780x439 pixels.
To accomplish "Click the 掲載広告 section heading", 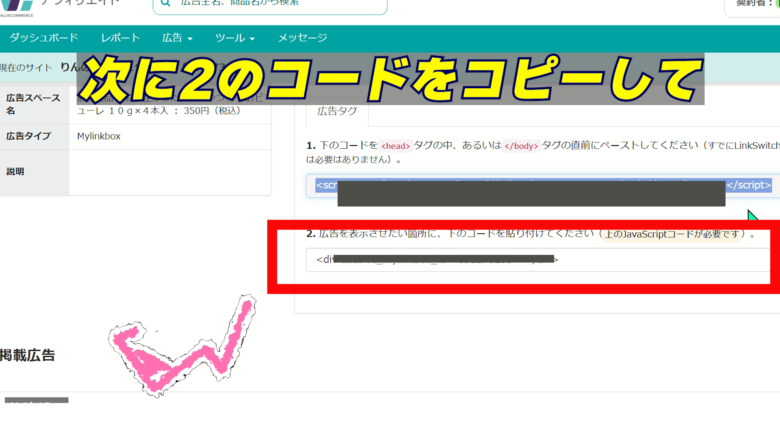I will (28, 355).
